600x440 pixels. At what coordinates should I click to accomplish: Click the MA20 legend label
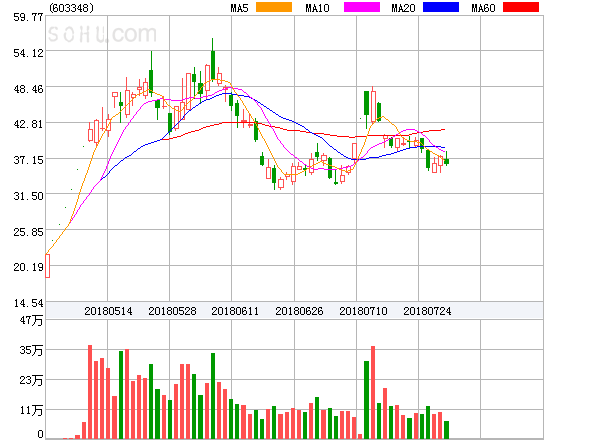[403, 8]
